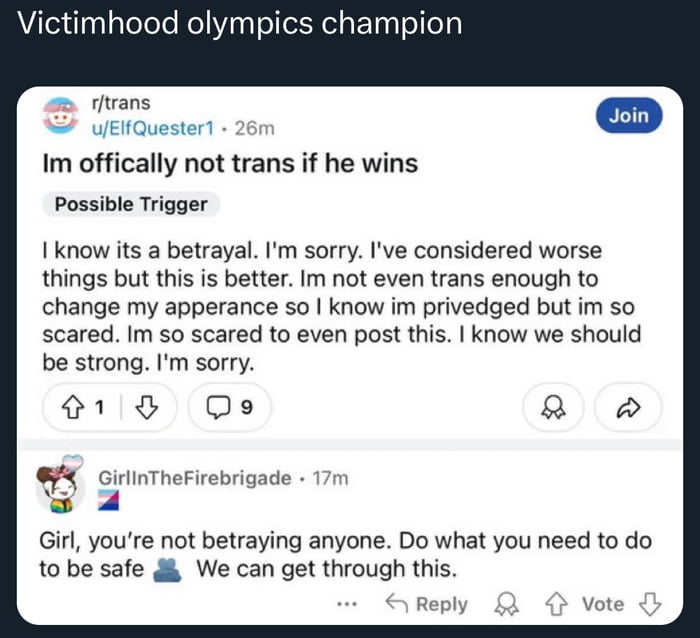Viewport: 700px width, 638px height.
Task: Reply to GirlInTheFirebrigade's comment
Action: [427, 604]
